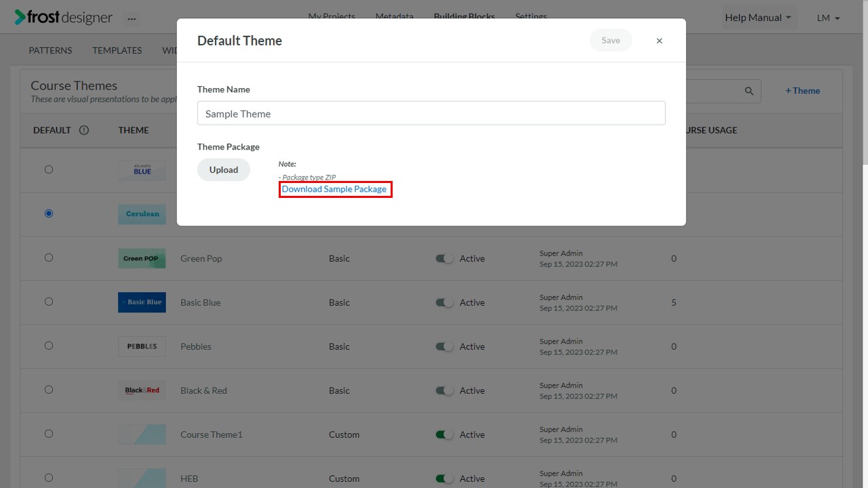The height and width of the screenshot is (488, 868).
Task: Open the three-dot menu beside logo
Action: click(132, 18)
